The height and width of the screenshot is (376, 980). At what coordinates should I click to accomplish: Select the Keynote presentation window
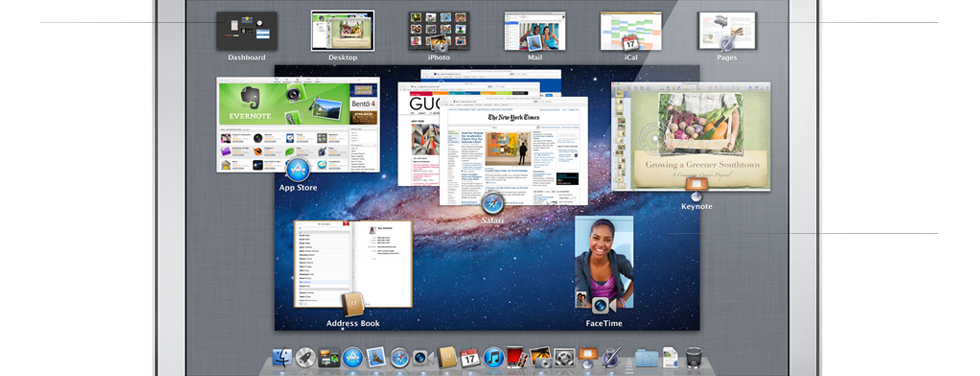click(691, 137)
